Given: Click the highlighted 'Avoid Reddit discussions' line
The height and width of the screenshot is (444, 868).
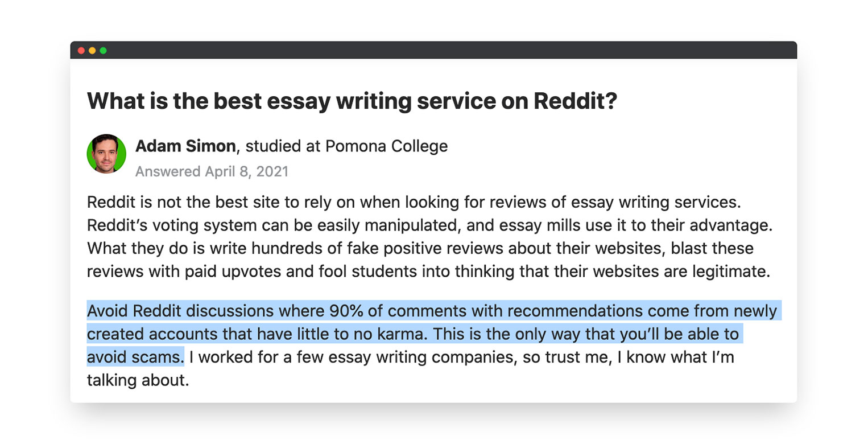Looking at the screenshot, I should (434, 311).
